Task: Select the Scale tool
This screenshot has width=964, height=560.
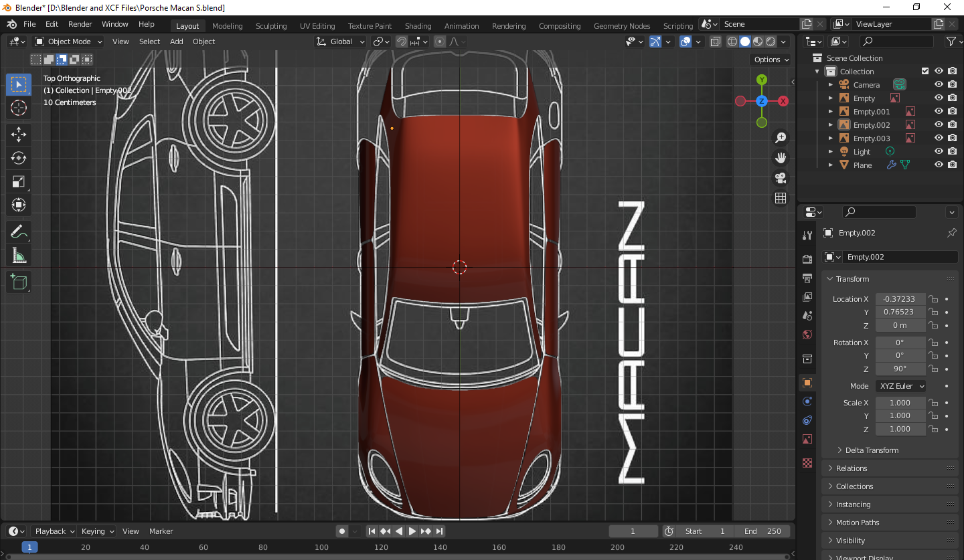Action: point(19,181)
